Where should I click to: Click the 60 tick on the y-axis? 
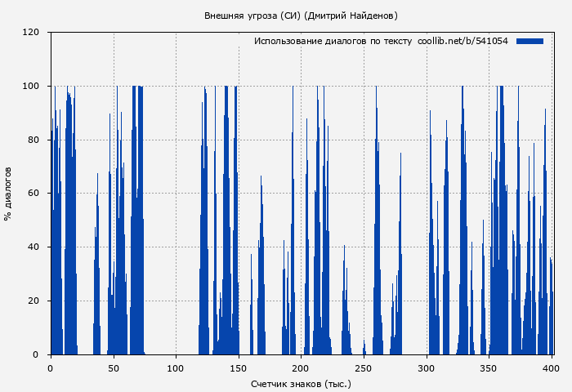[x=34, y=194]
